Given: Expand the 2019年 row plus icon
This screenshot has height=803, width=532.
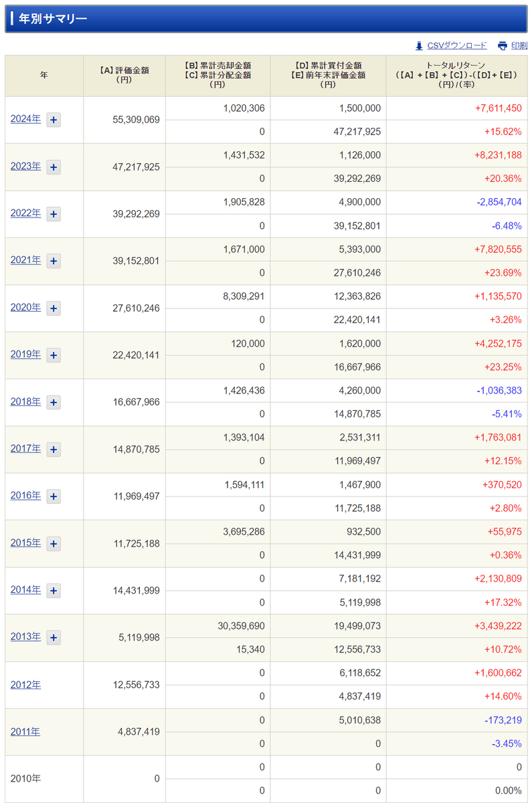Looking at the screenshot, I should coord(54,355).
